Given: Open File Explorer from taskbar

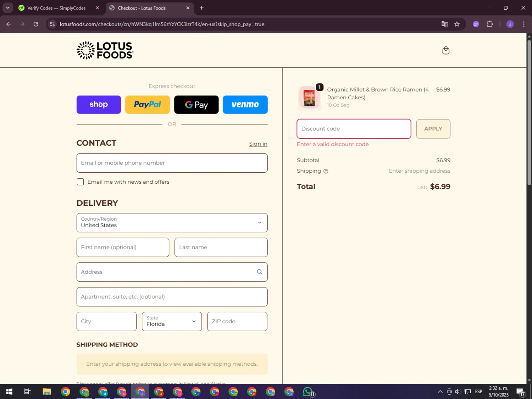Looking at the screenshot, I should 47,392.
